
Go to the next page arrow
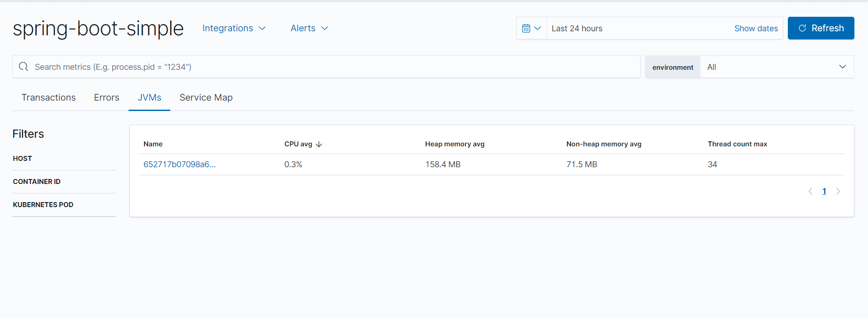[838, 191]
